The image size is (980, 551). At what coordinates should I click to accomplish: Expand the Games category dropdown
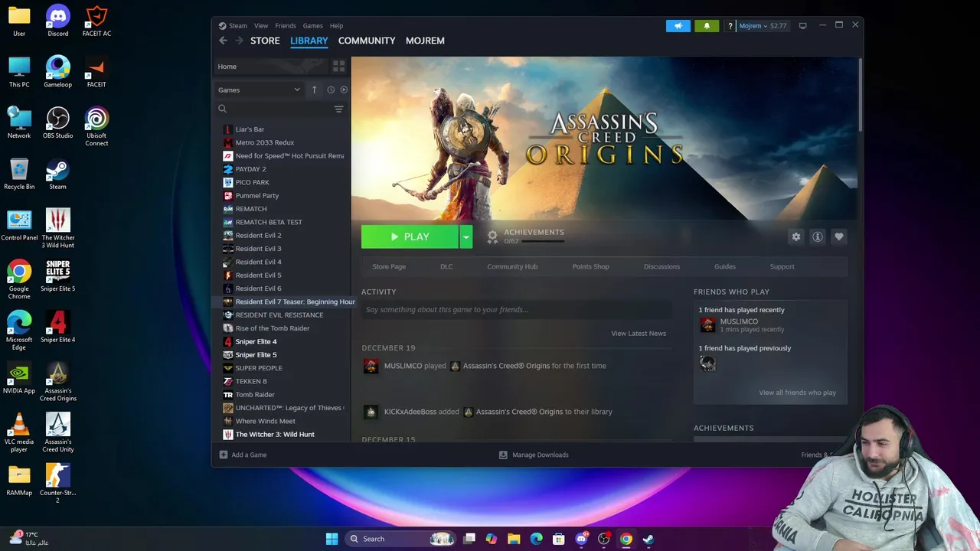click(x=259, y=90)
